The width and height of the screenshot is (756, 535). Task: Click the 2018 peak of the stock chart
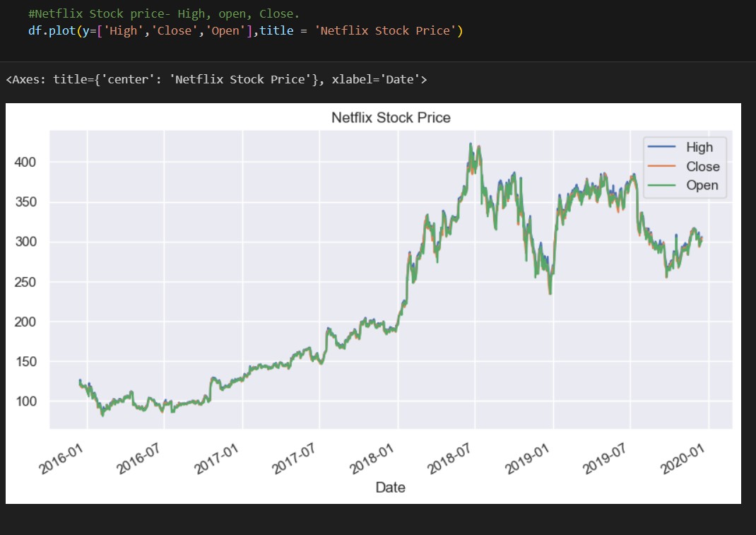tap(471, 143)
